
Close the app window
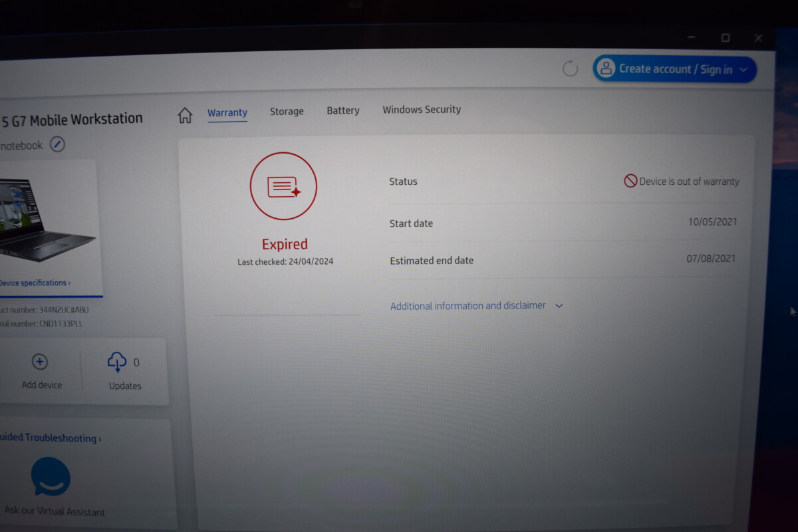758,38
